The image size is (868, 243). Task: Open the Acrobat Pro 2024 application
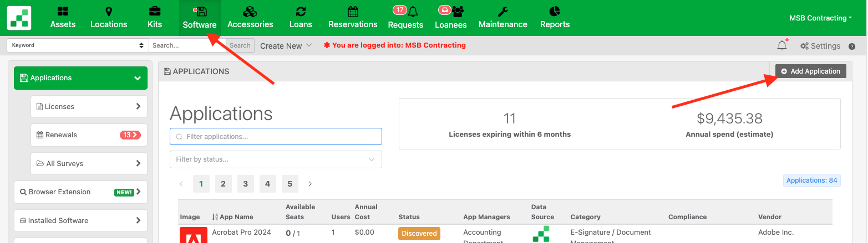241,232
